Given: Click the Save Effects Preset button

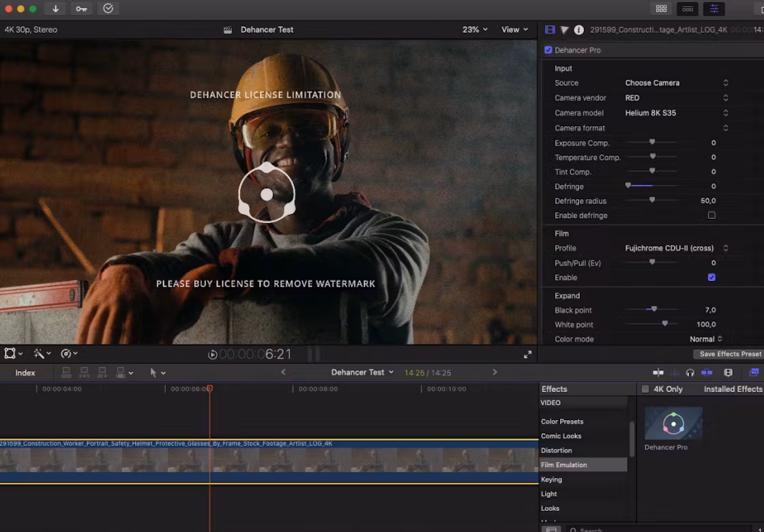Looking at the screenshot, I should pyautogui.click(x=729, y=354).
